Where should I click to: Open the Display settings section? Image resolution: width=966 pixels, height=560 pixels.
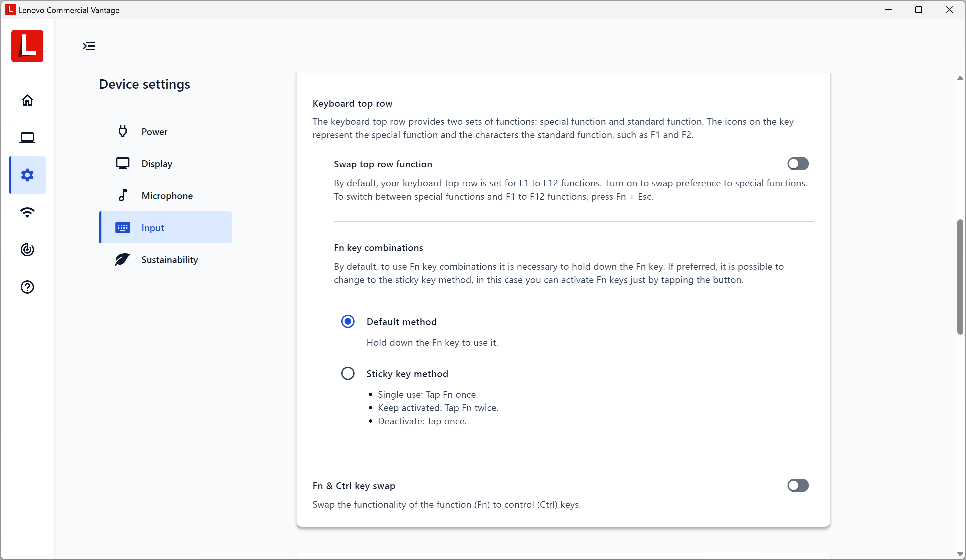(x=156, y=164)
